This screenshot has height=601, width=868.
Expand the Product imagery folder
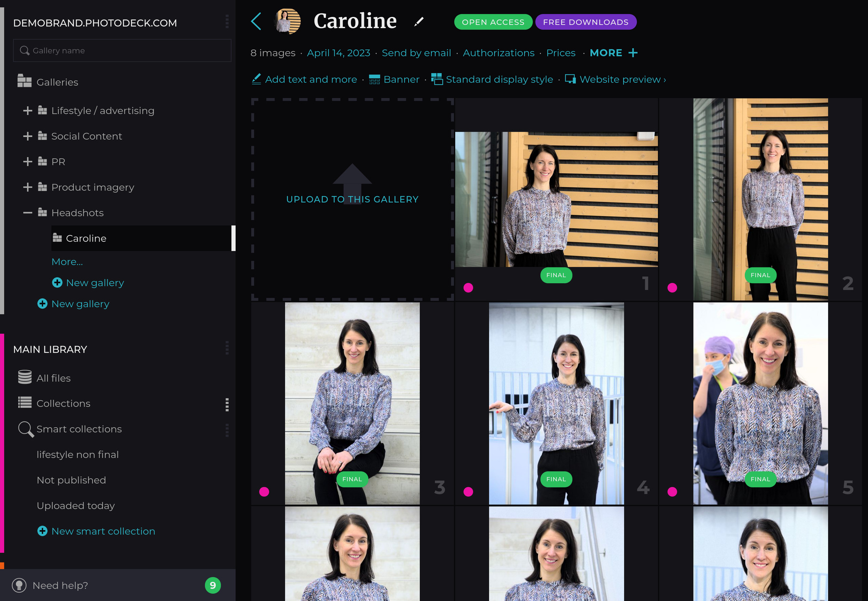pos(28,187)
